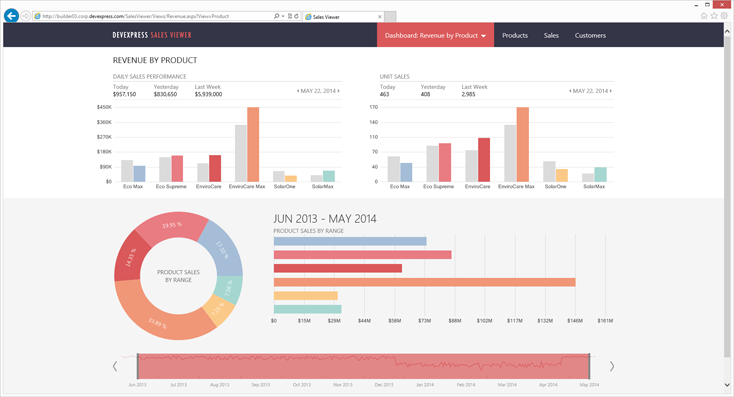Viewport: 734px width, 397px height.
Task: Click the 2,985 Last Week unit value
Action: 468,94
